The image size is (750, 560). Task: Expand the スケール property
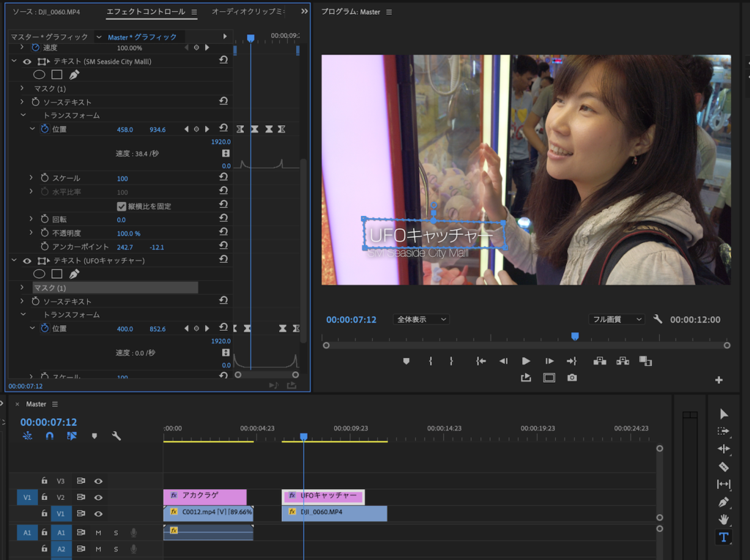(x=31, y=178)
